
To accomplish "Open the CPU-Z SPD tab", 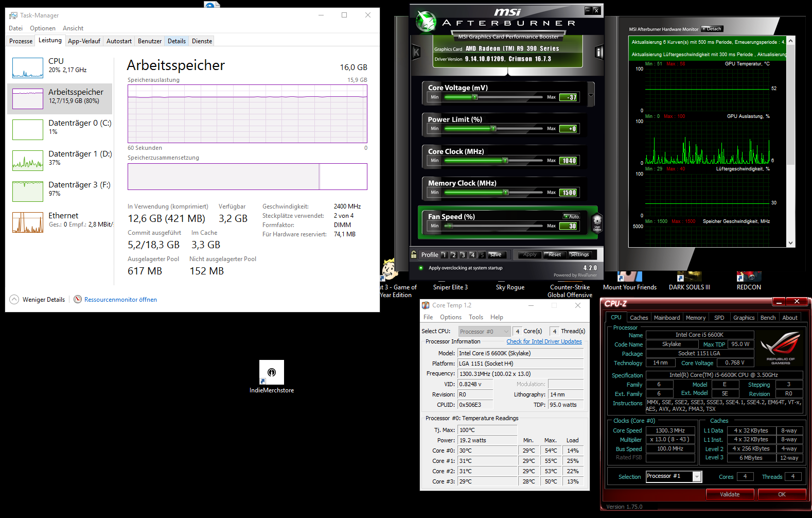I will (x=719, y=318).
